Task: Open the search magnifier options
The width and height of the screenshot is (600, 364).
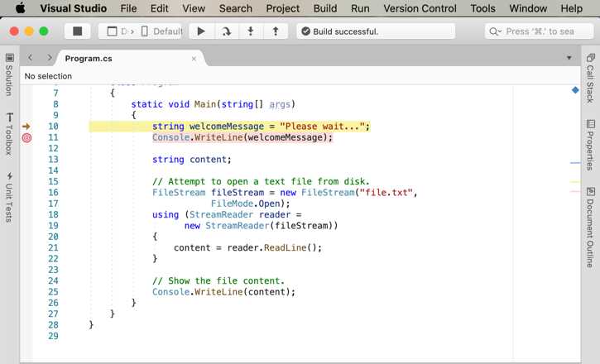Action: pyautogui.click(x=495, y=31)
